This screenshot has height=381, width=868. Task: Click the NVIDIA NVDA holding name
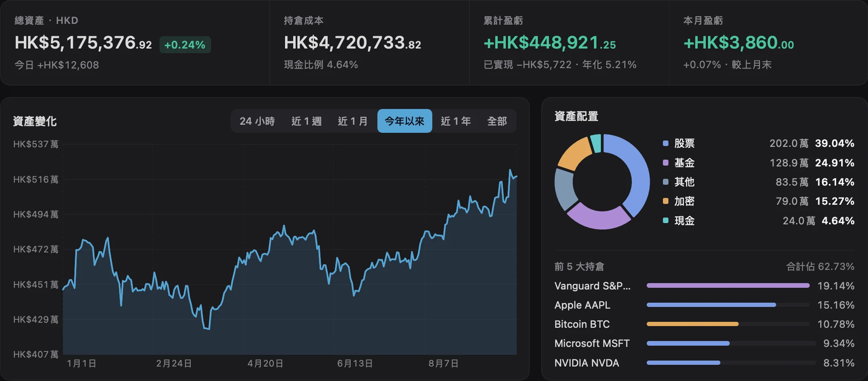click(x=586, y=363)
